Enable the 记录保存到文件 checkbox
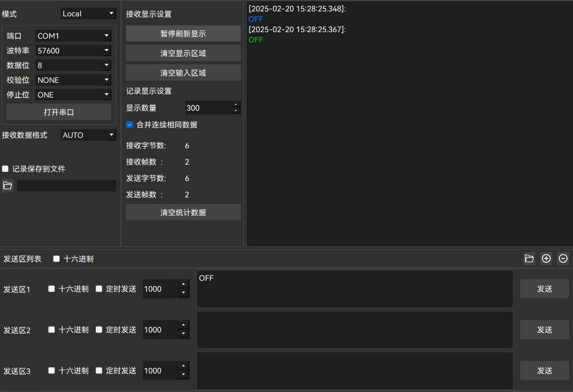 [5, 169]
